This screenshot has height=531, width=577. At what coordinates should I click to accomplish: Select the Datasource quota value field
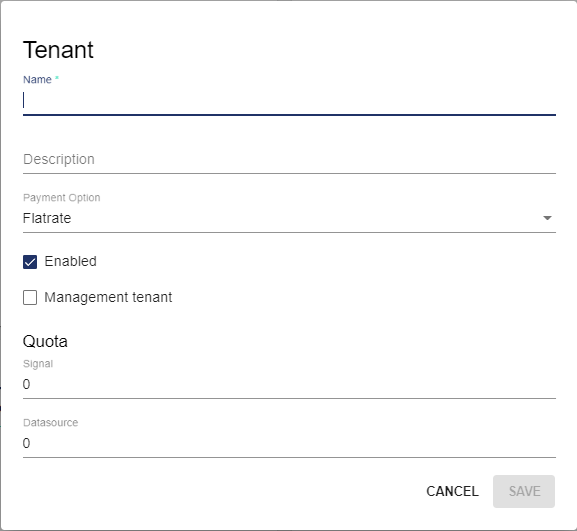pos(289,443)
